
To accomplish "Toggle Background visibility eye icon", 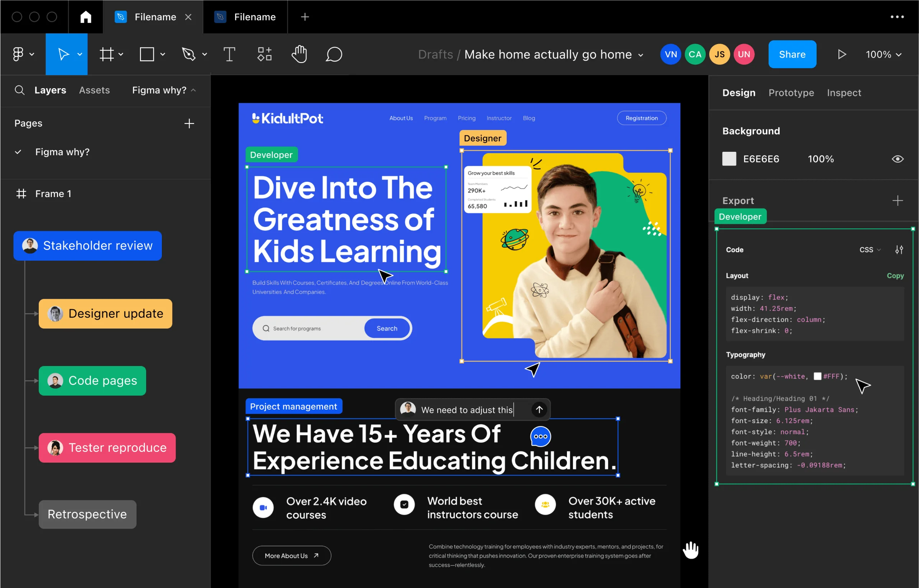I will pyautogui.click(x=898, y=159).
